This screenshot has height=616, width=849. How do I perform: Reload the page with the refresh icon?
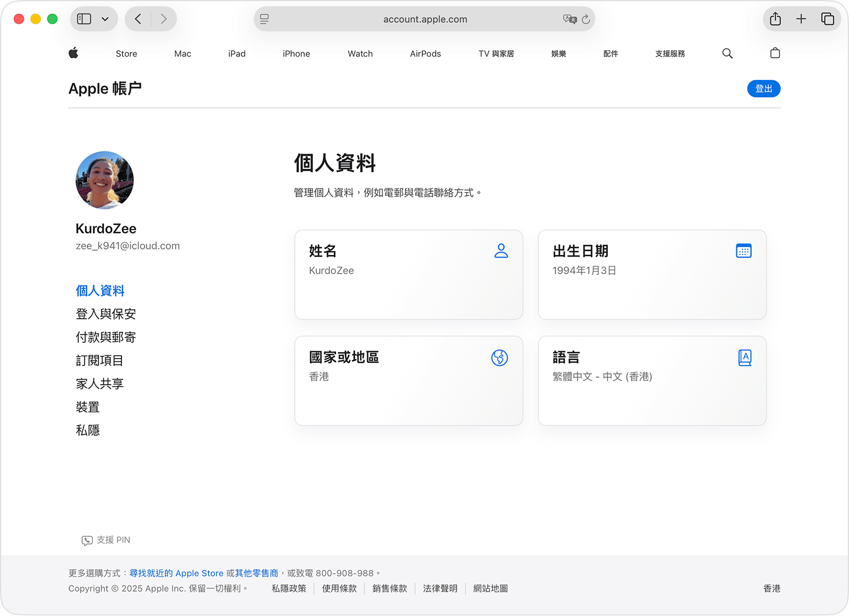(x=586, y=19)
